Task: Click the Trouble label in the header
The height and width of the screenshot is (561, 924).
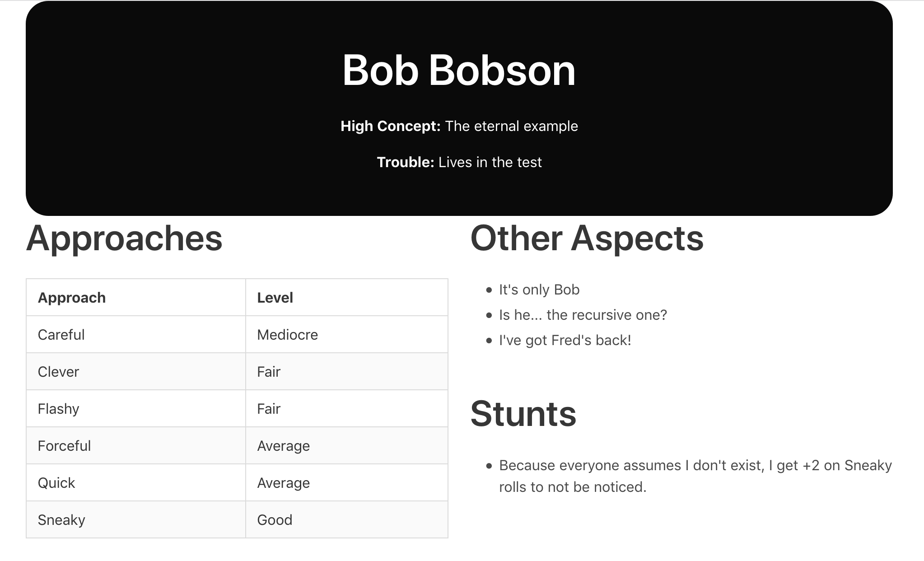Action: pos(405,162)
